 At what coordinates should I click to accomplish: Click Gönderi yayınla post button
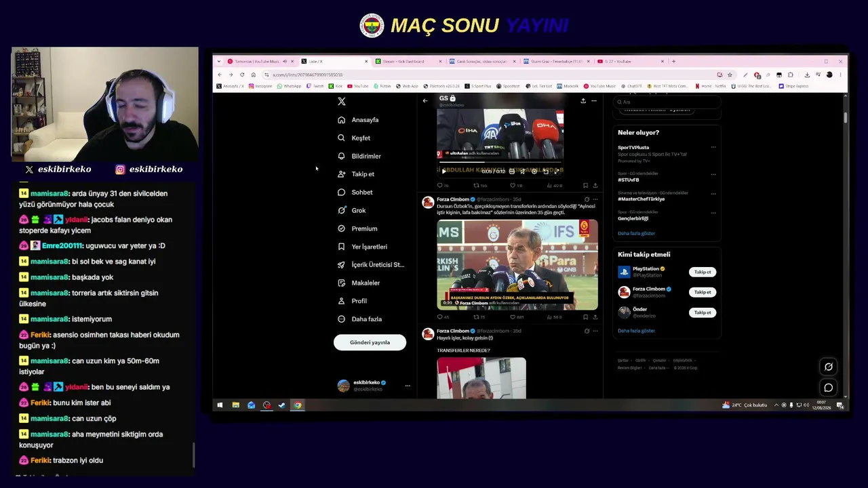tap(370, 342)
